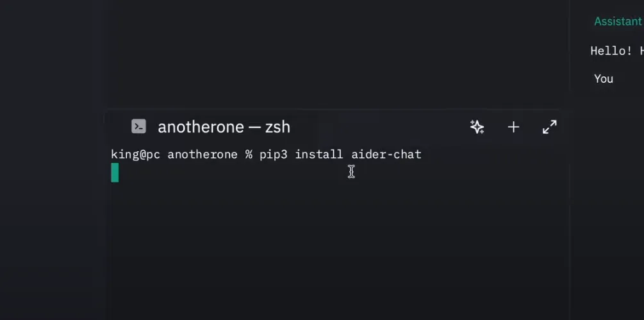The width and height of the screenshot is (644, 320).
Task: Click the 'Assistant' label in chat panel
Action: pyautogui.click(x=618, y=21)
